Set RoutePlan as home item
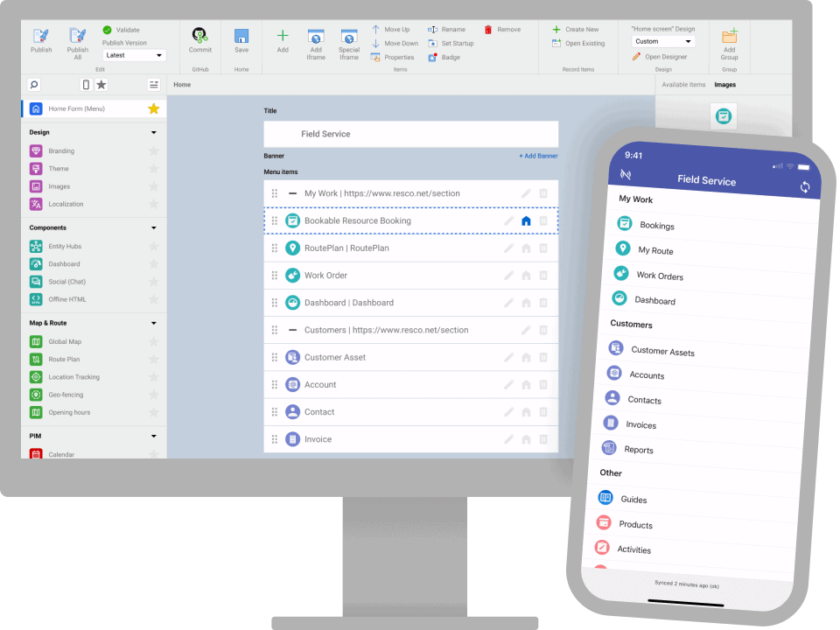The width and height of the screenshot is (840, 630). coord(526,248)
